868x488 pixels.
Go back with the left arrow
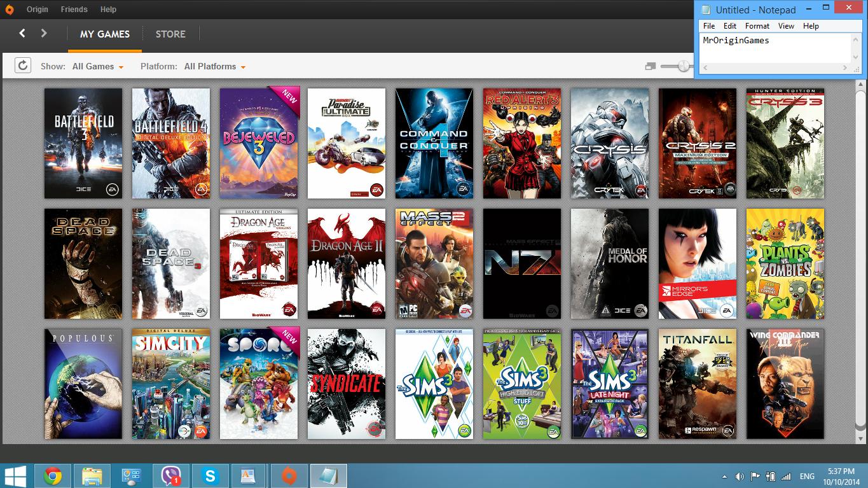click(22, 33)
